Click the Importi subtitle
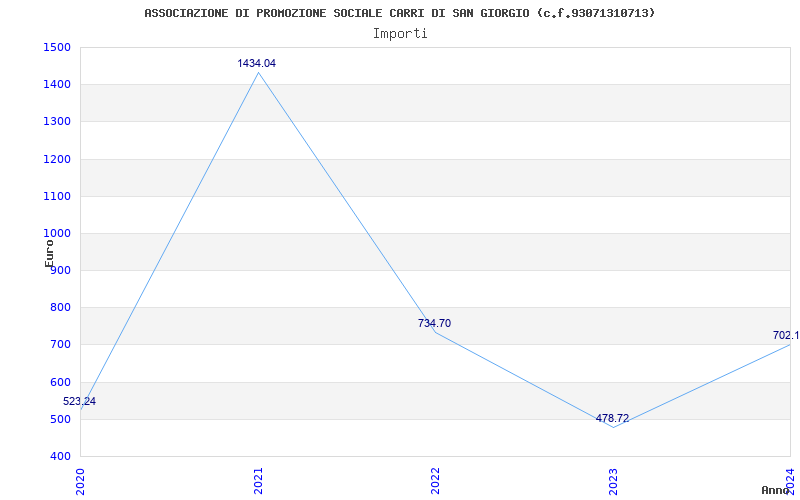Image resolution: width=800 pixels, height=500 pixels. click(x=400, y=34)
